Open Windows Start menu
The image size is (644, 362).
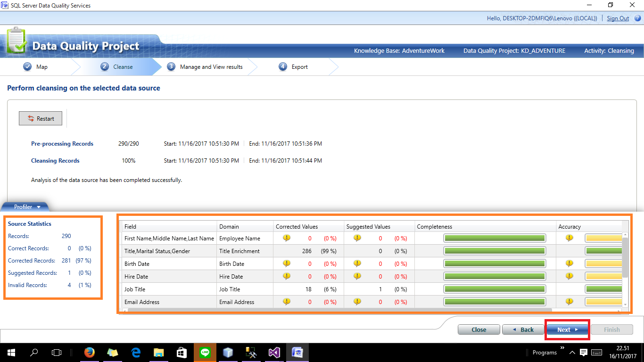(x=11, y=352)
